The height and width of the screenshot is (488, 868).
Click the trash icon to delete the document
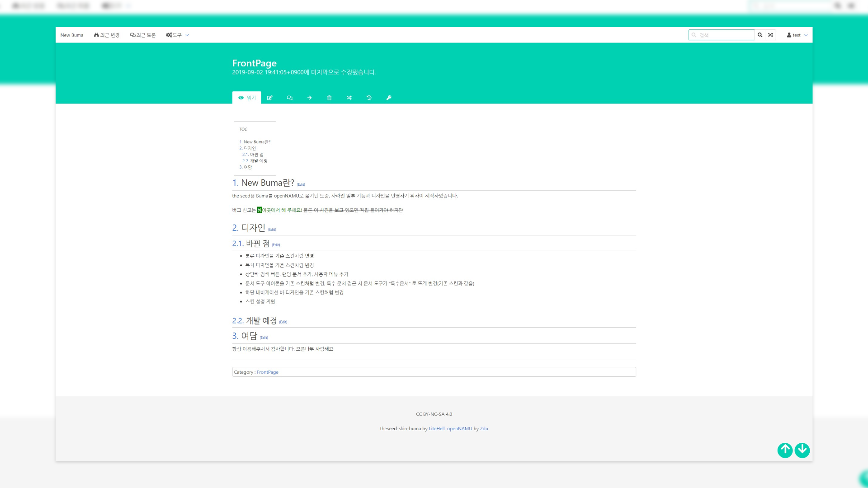pyautogui.click(x=330, y=98)
